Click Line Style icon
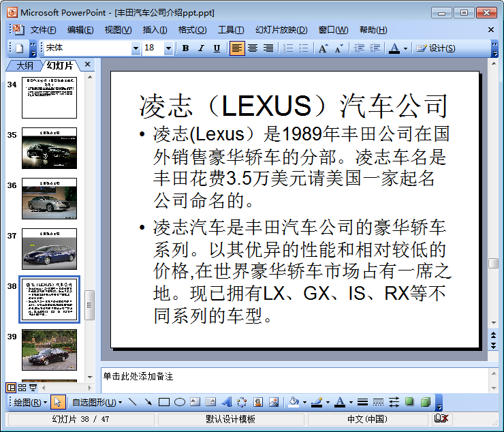This screenshot has height=432, width=504. click(x=362, y=402)
